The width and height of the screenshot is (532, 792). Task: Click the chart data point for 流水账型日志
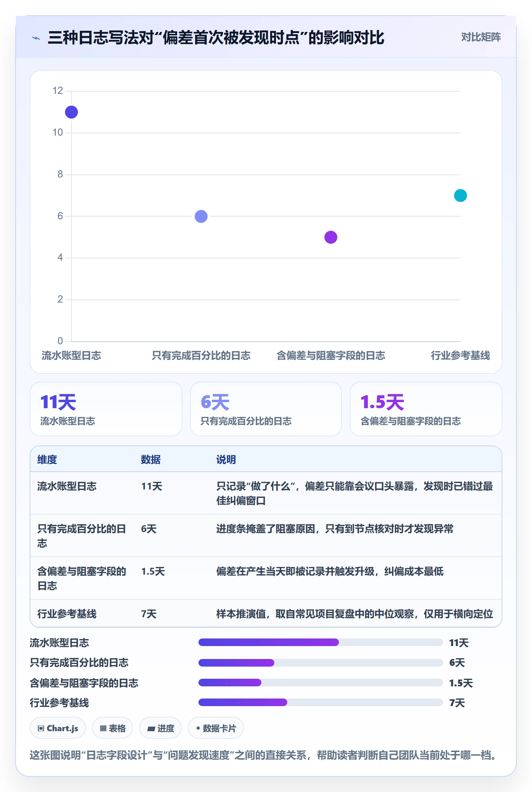[71, 112]
